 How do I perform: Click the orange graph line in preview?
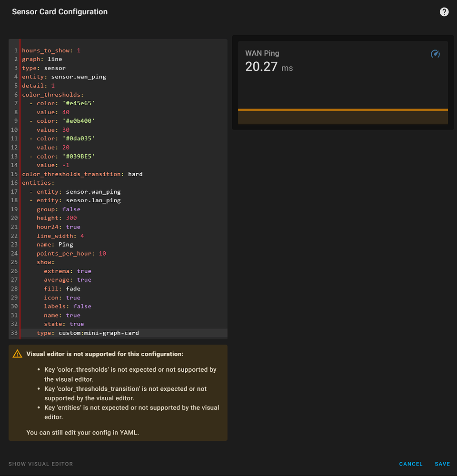(343, 109)
